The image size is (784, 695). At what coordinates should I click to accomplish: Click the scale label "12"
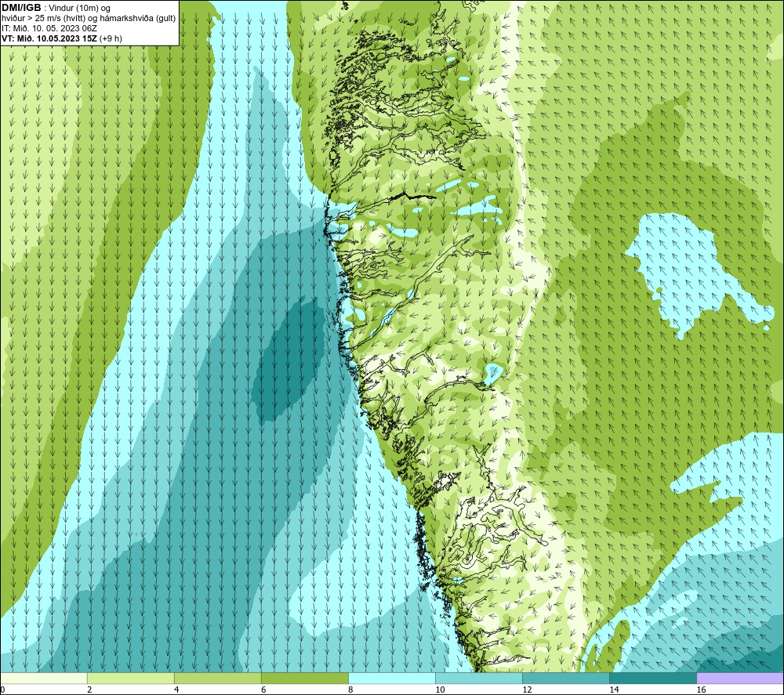(527, 690)
